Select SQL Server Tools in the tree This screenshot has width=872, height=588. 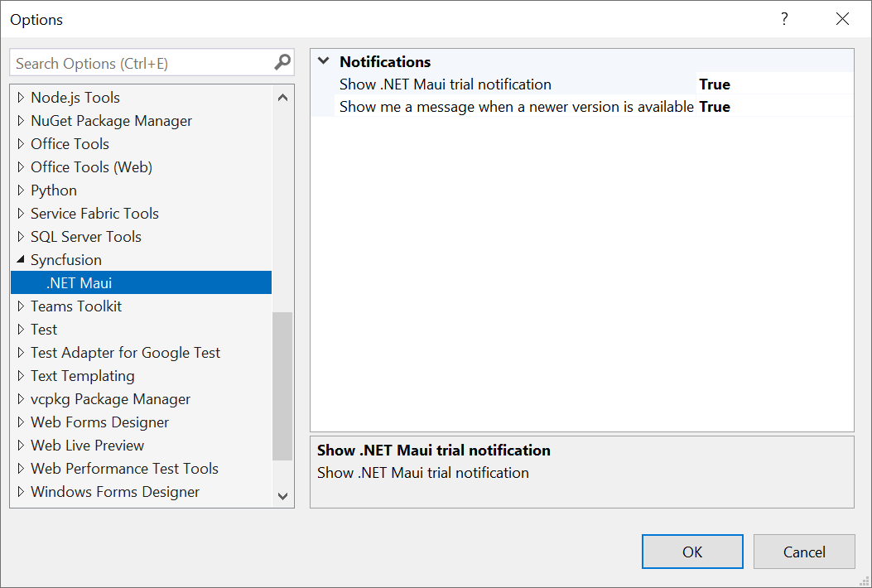pyautogui.click(x=86, y=237)
